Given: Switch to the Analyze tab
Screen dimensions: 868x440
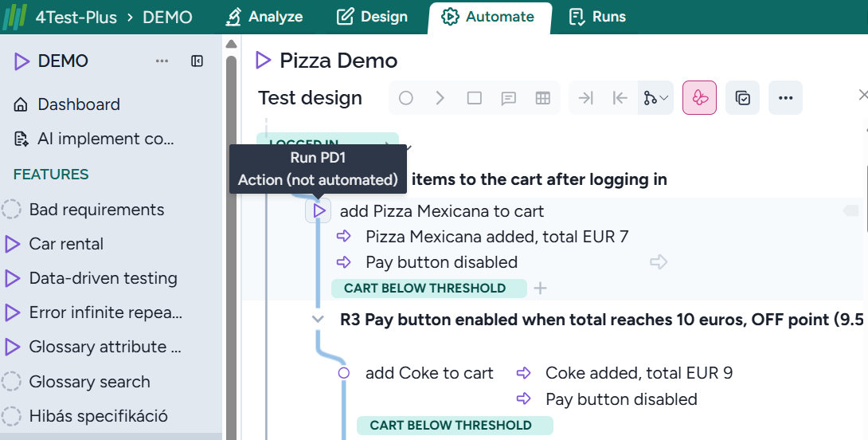Looking at the screenshot, I should coord(264,17).
